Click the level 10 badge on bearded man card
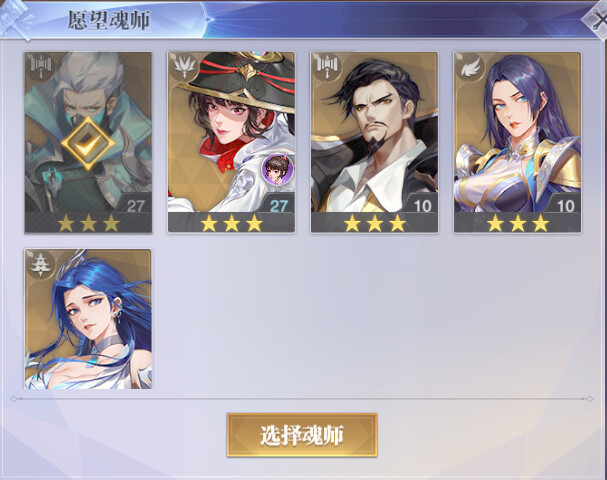 (x=422, y=206)
